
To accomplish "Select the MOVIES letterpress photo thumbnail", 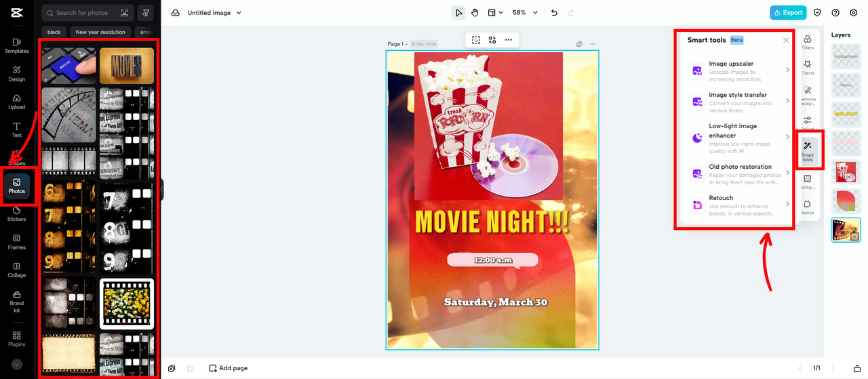I will pyautogui.click(x=127, y=66).
